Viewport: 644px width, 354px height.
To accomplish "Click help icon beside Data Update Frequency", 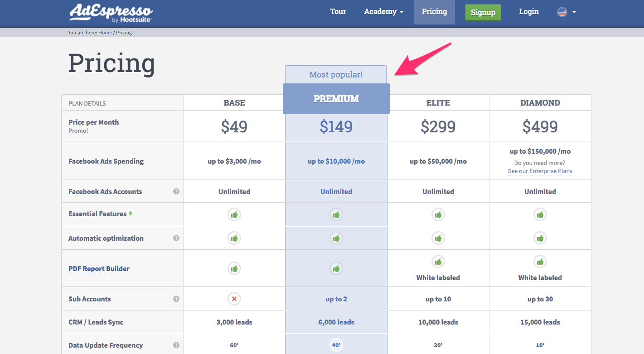I will [176, 345].
